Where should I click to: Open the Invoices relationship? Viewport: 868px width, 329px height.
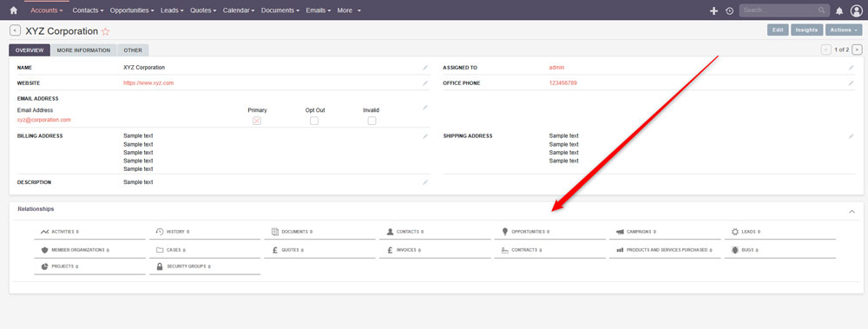(x=435, y=250)
